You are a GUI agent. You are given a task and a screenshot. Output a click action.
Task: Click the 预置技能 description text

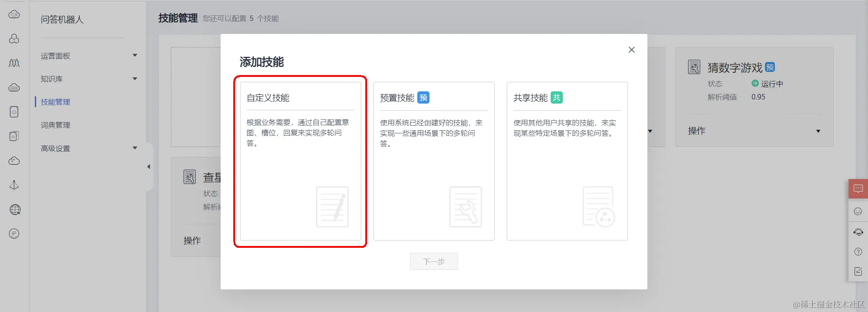pos(431,133)
